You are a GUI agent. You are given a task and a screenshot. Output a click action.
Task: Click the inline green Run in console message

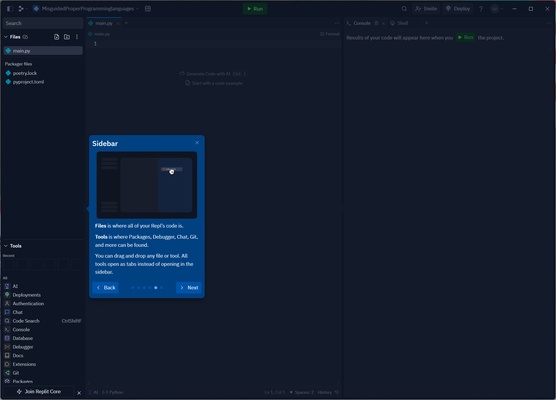coord(465,37)
